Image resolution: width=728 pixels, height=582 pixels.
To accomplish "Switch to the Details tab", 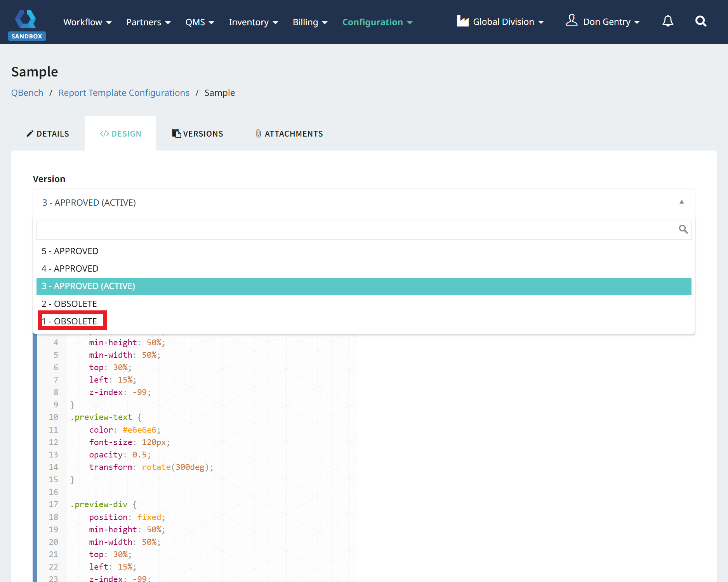I will pyautogui.click(x=48, y=134).
